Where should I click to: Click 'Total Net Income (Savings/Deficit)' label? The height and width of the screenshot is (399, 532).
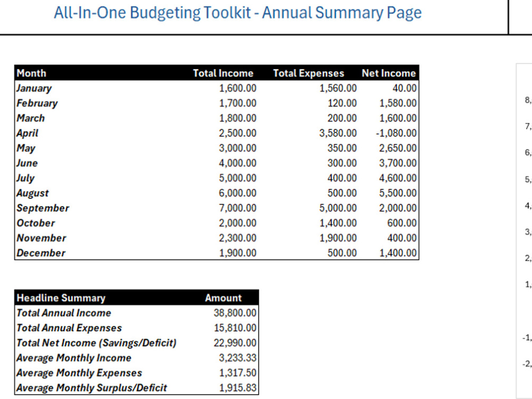tap(97, 343)
